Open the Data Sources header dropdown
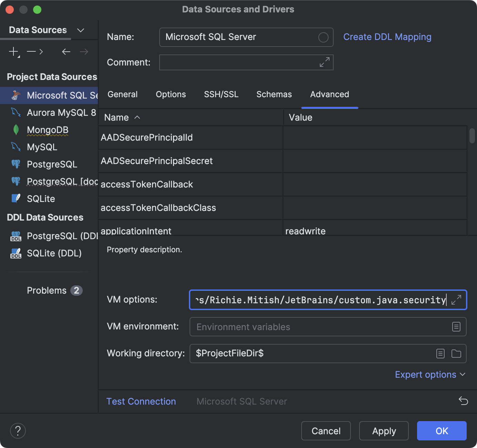 [81, 30]
